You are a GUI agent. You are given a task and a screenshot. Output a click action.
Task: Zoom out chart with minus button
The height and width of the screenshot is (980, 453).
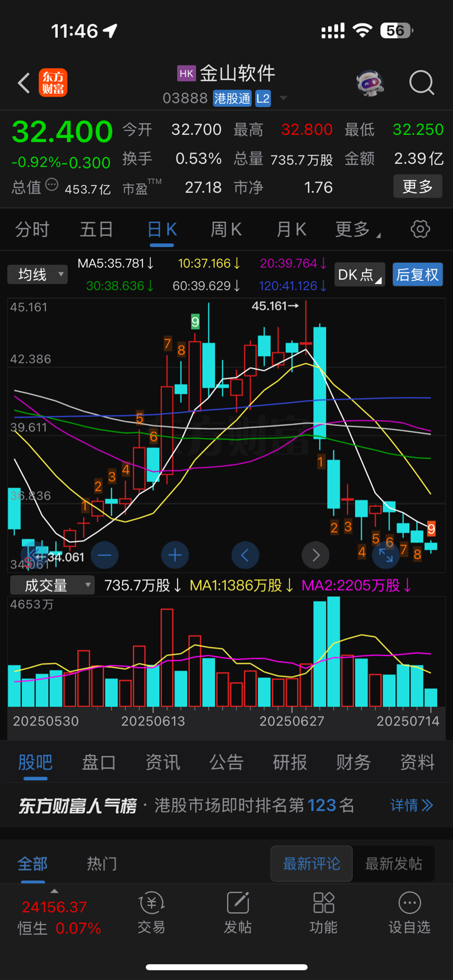104,555
